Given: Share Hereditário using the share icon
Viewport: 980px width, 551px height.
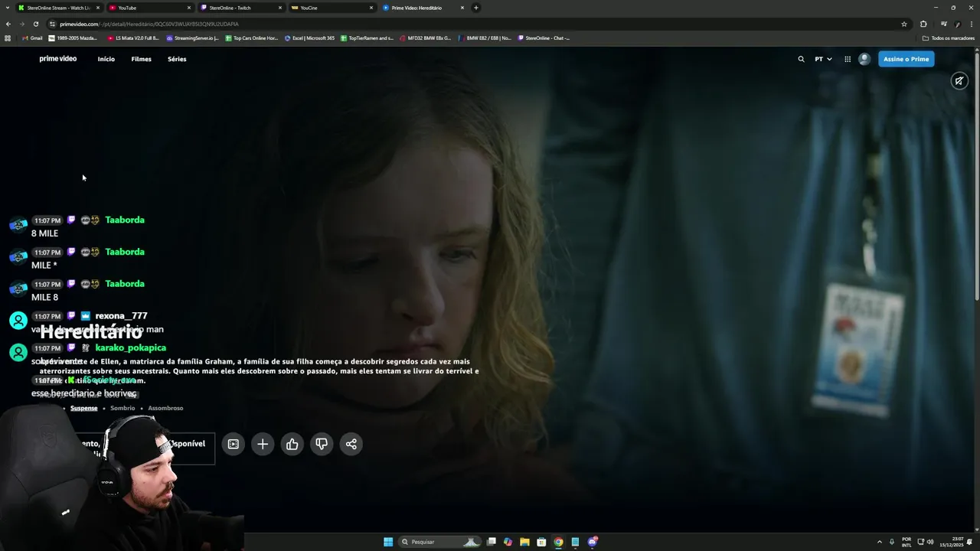Looking at the screenshot, I should click(x=351, y=444).
